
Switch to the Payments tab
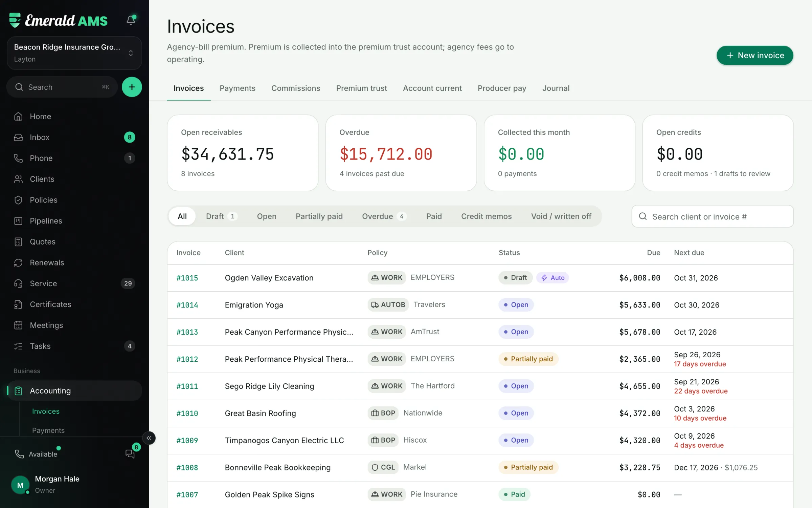237,88
